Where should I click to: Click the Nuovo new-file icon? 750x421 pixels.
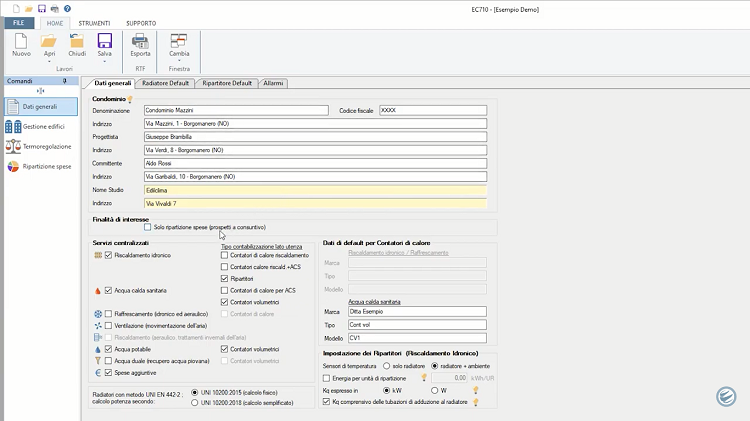(x=21, y=41)
